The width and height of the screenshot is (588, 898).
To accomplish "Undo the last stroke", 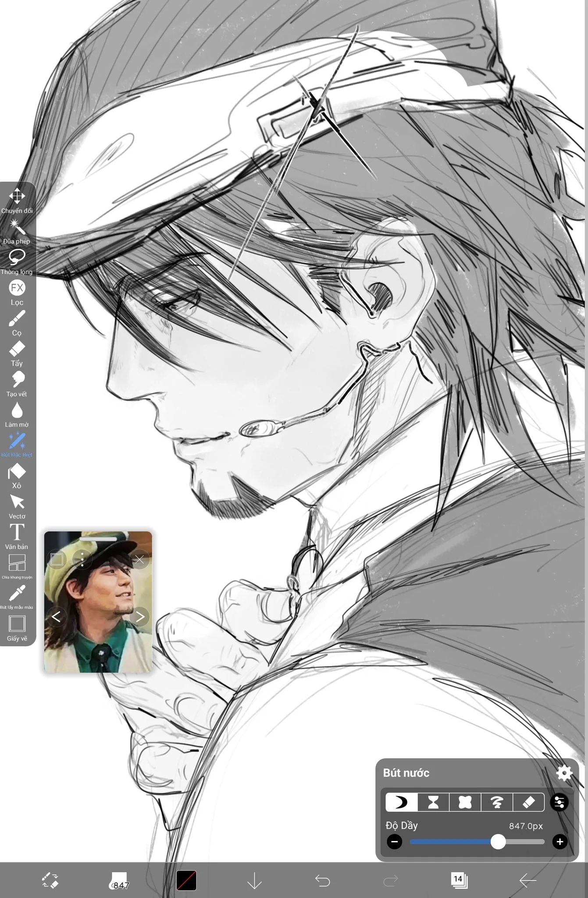I will 323,880.
